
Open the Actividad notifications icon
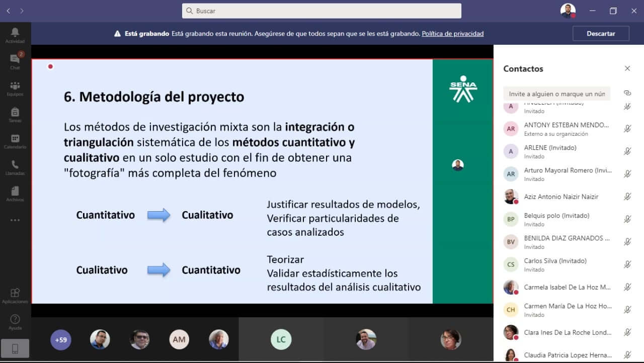[x=15, y=34]
